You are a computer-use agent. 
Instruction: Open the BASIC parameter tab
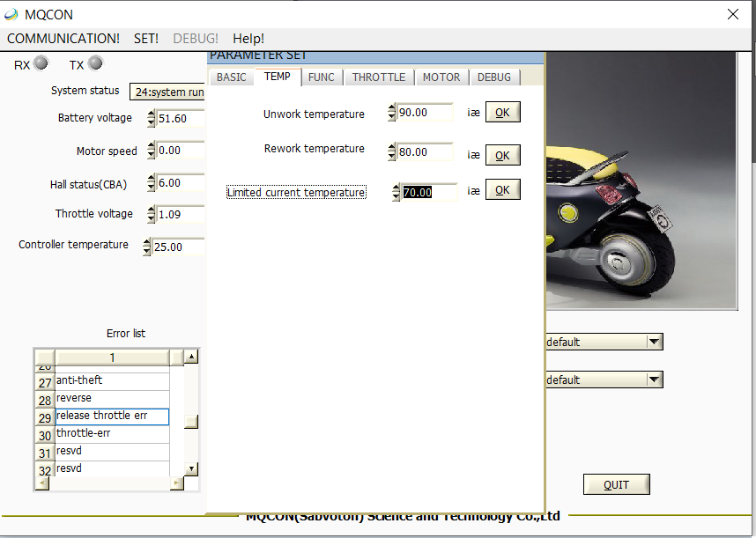coord(232,77)
